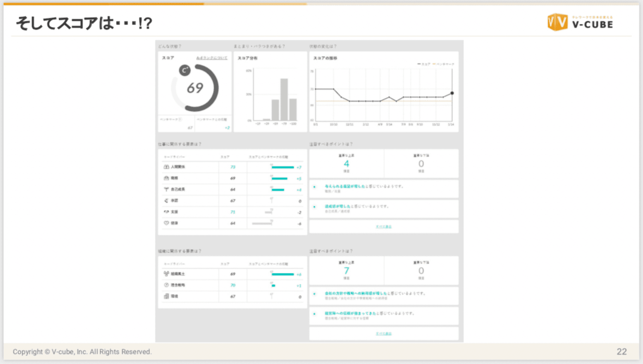This screenshot has height=364, width=643.
Task: Click the C rank badge on score gauge
Action: coord(184,70)
